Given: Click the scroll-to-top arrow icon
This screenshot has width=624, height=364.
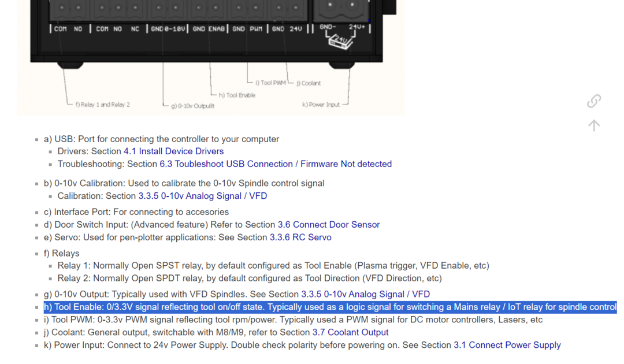Looking at the screenshot, I should coord(594,125).
